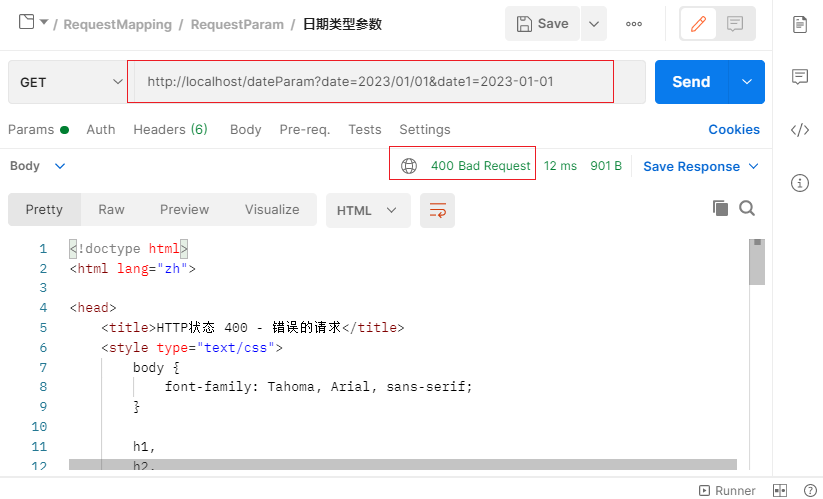This screenshot has width=823, height=499.
Task: Select the Pretty view
Action: [x=44, y=209]
